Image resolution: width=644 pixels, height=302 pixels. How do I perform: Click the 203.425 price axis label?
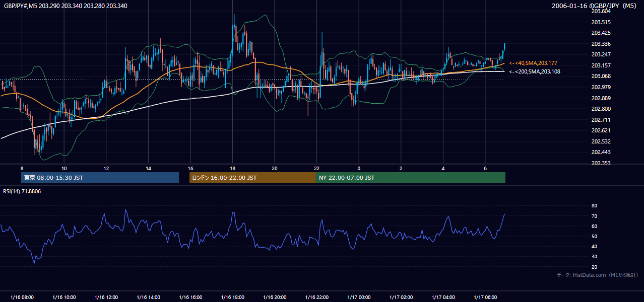(601, 33)
